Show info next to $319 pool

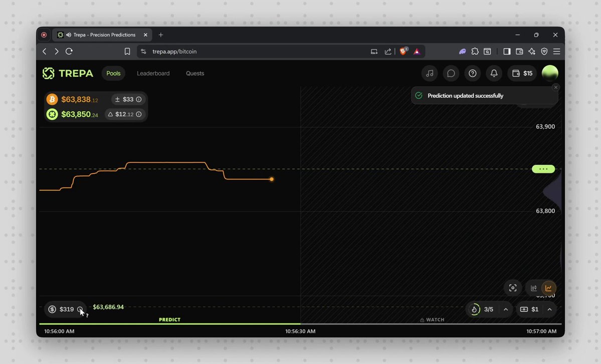point(80,309)
